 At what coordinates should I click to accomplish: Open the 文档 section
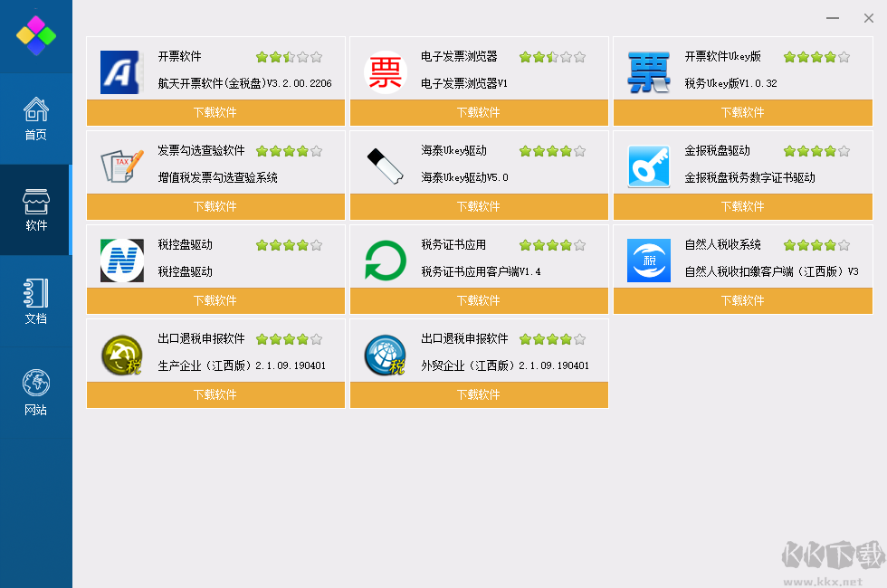(x=35, y=299)
